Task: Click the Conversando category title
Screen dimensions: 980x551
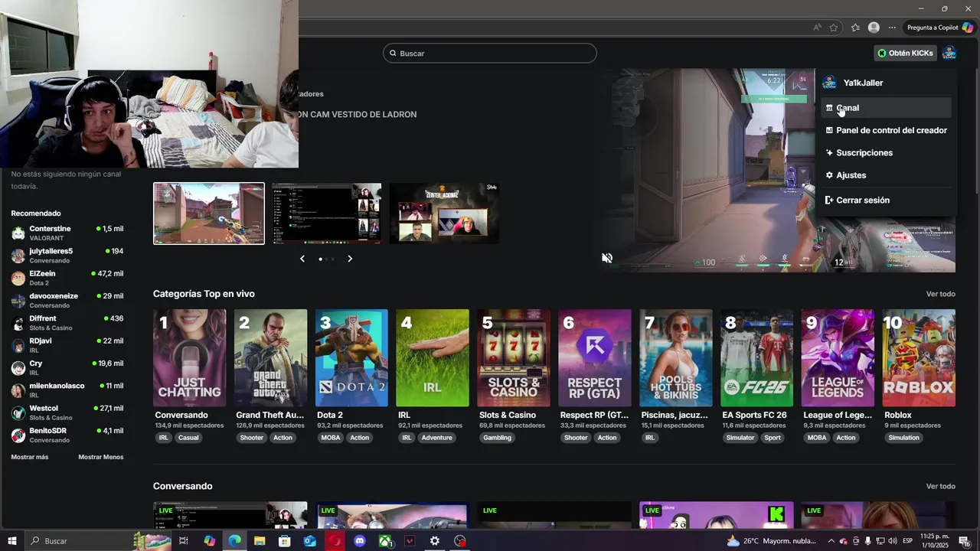Action: pyautogui.click(x=181, y=415)
